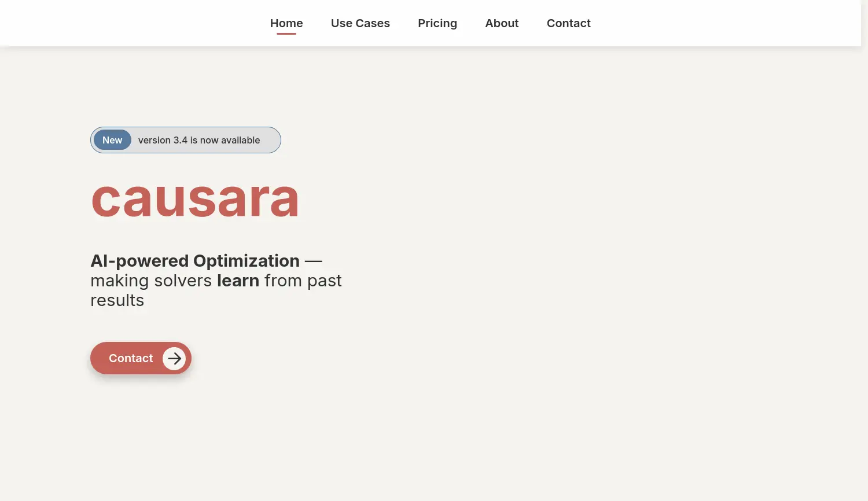Click the 'version 3.4 is now available' text
This screenshot has height=501, width=868.
click(x=199, y=140)
